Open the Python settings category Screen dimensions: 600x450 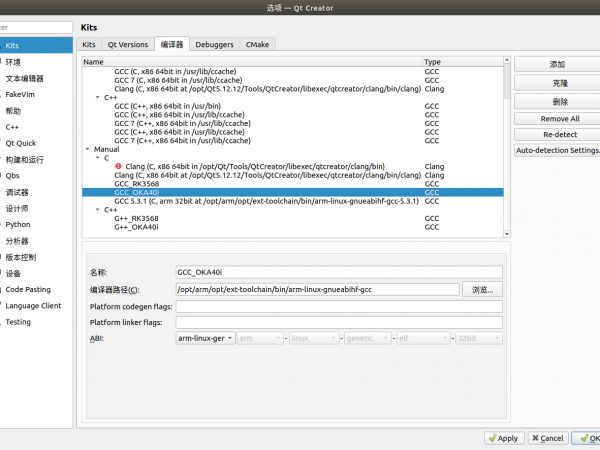pos(18,225)
